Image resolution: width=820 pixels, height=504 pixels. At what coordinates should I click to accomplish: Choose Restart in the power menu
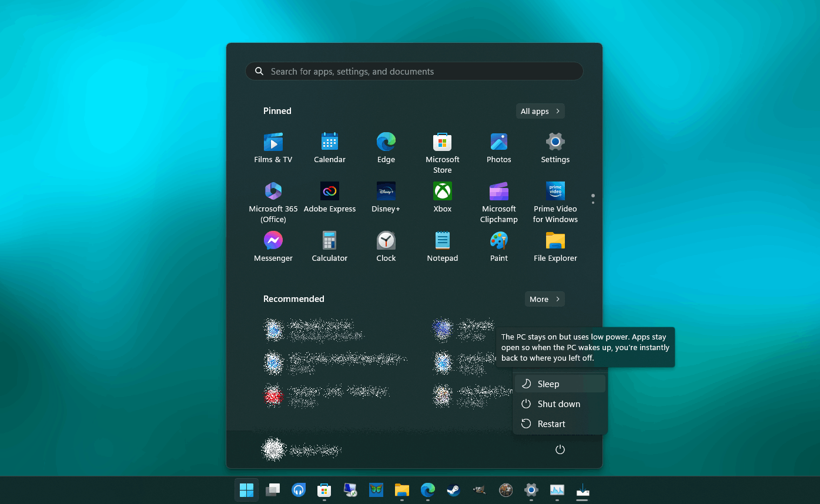560,424
